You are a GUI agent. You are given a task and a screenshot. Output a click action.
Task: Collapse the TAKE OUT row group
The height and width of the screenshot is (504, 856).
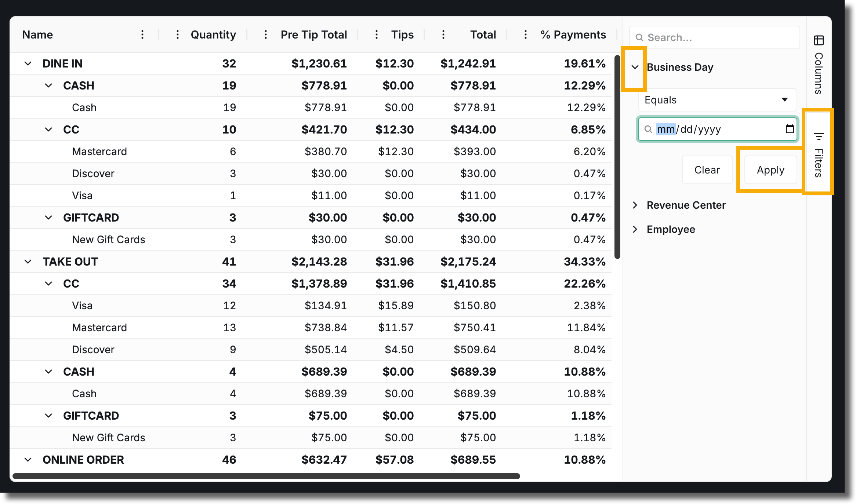[28, 262]
